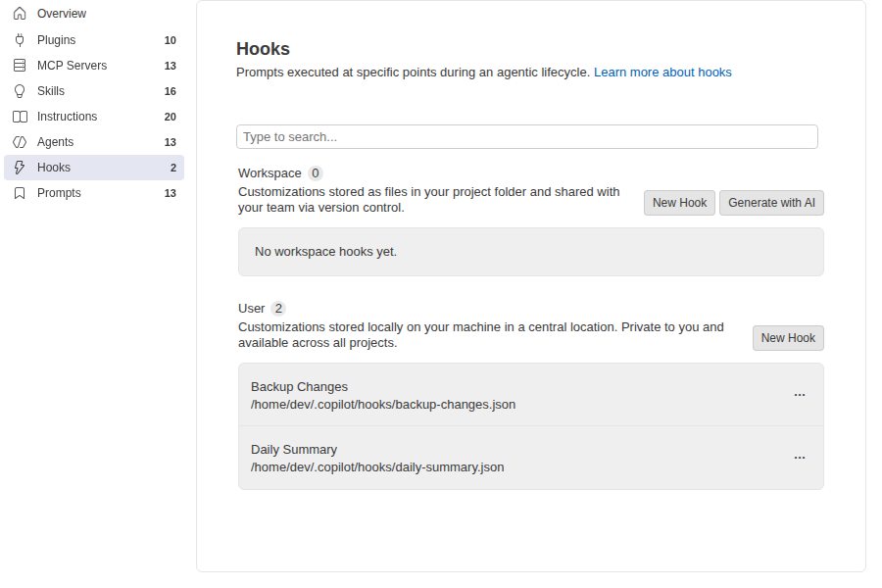The height and width of the screenshot is (588, 882).
Task: Click the Workspace count badge 0
Action: click(x=316, y=173)
